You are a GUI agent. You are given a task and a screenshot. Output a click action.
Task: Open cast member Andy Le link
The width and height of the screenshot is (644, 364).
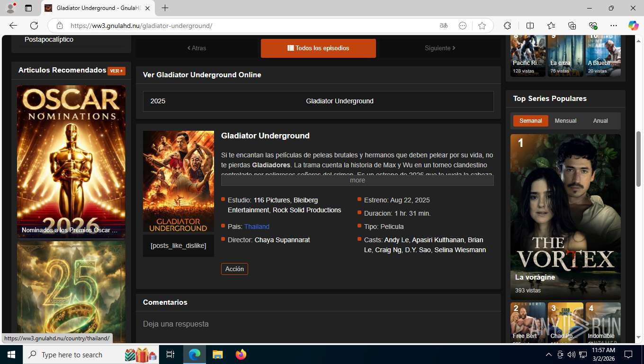pos(396,240)
